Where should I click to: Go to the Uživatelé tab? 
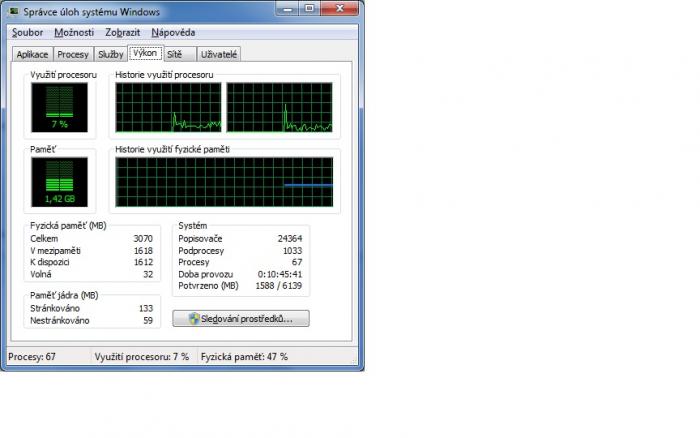pos(218,54)
